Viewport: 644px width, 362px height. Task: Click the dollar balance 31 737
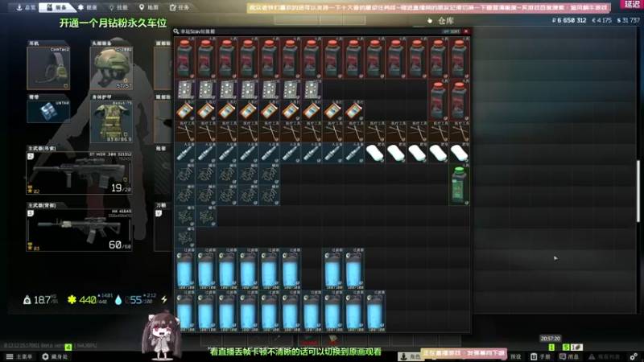click(x=629, y=20)
